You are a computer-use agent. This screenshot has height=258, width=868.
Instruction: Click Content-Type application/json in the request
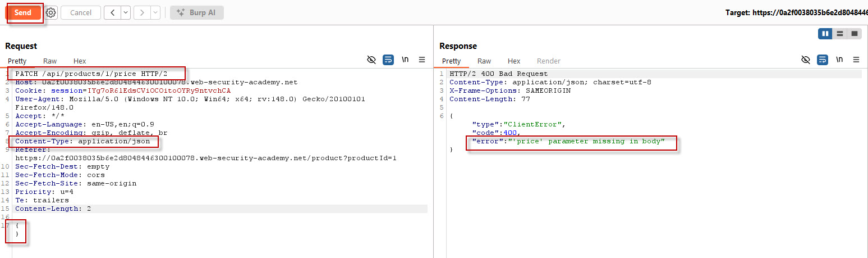82,141
